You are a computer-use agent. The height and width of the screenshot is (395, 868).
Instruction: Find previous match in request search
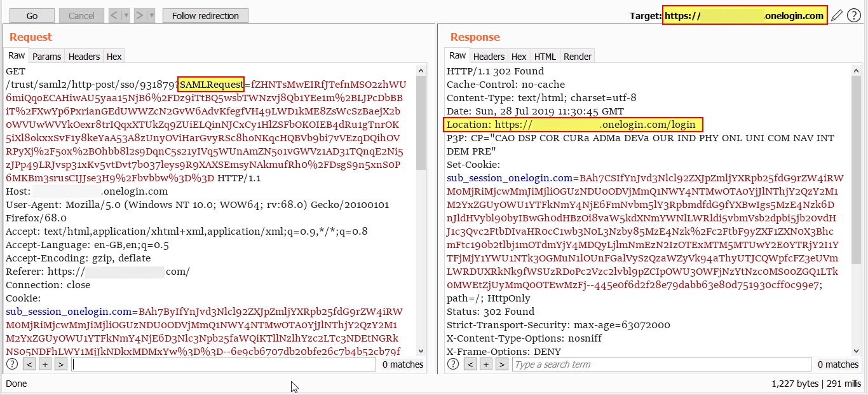[29, 364]
